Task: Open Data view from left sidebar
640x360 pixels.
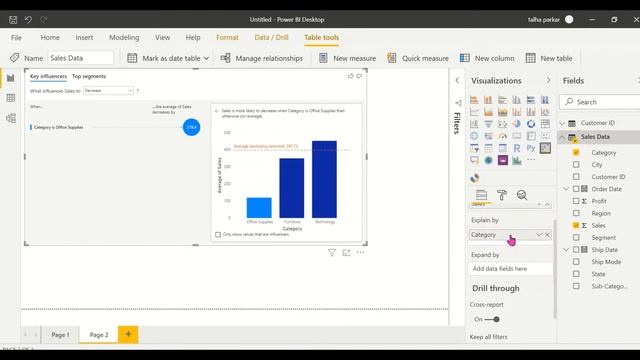Action: (11, 98)
